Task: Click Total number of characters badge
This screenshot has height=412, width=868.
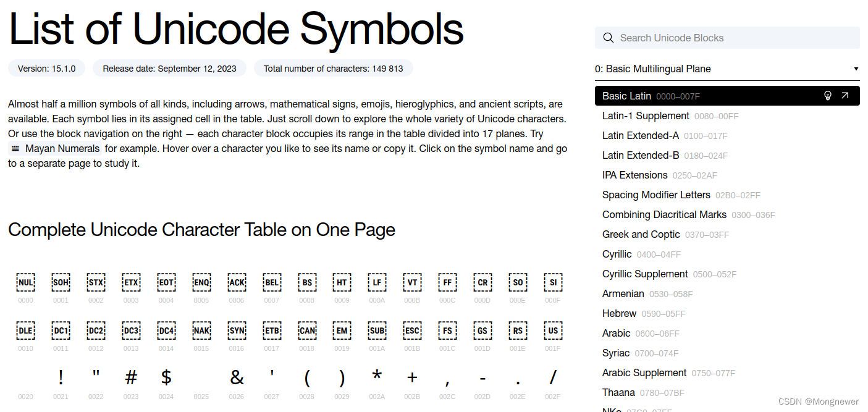Action: click(334, 69)
